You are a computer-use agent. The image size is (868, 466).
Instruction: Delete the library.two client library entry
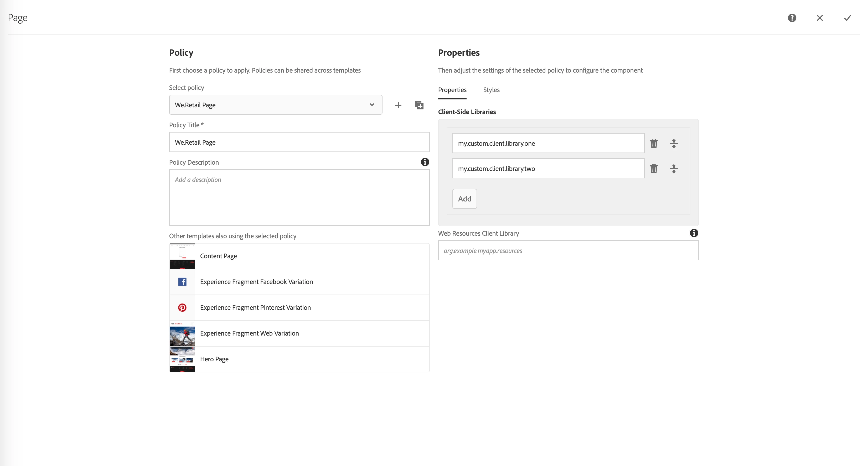pos(654,169)
